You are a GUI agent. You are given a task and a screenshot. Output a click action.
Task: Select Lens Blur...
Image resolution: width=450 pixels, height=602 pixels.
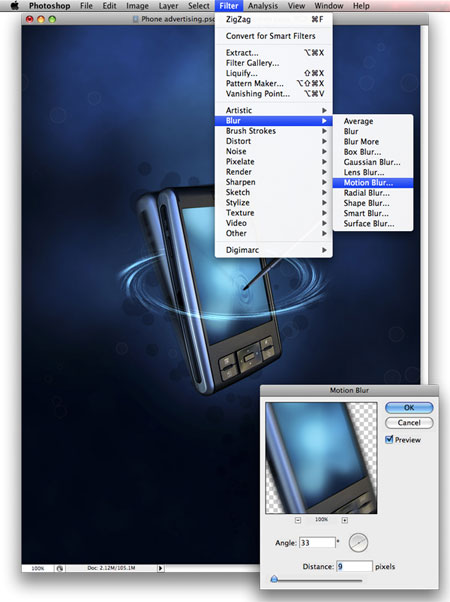(373, 172)
